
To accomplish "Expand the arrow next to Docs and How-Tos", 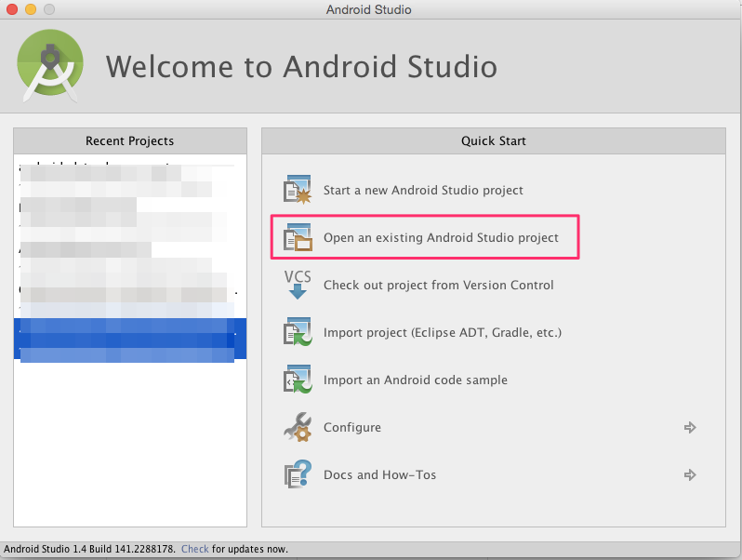I will pos(690,474).
